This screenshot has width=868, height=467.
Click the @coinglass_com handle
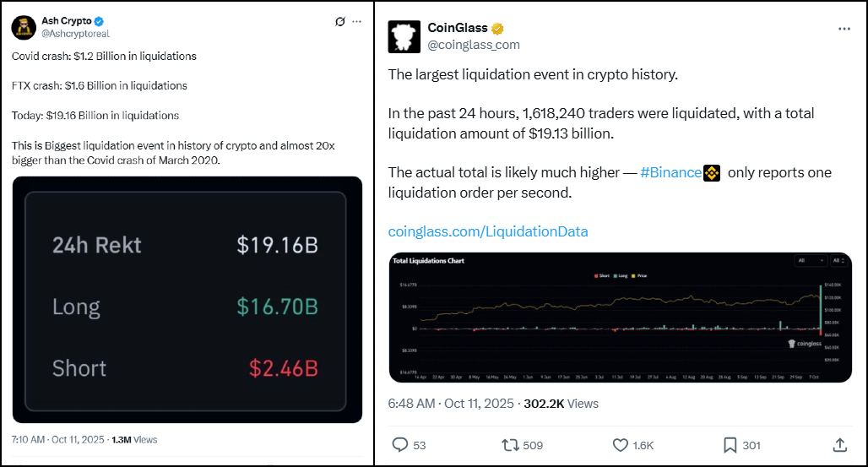coord(474,45)
